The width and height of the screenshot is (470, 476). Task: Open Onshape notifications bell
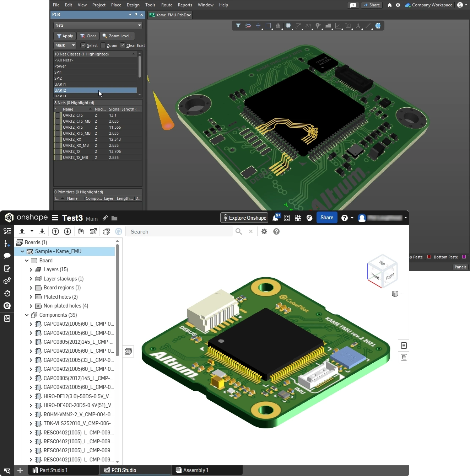coord(276,218)
